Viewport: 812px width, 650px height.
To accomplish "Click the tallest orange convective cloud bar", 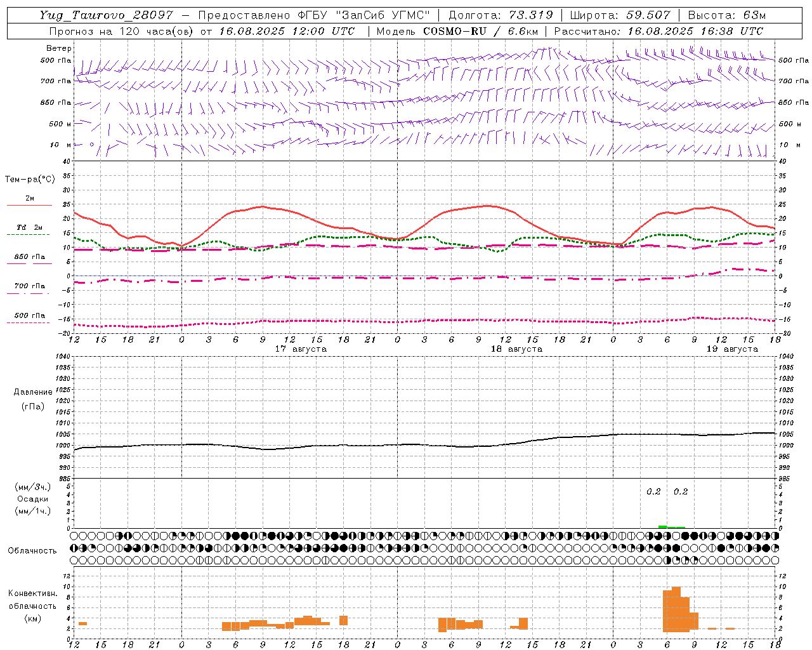I will tap(676, 609).
